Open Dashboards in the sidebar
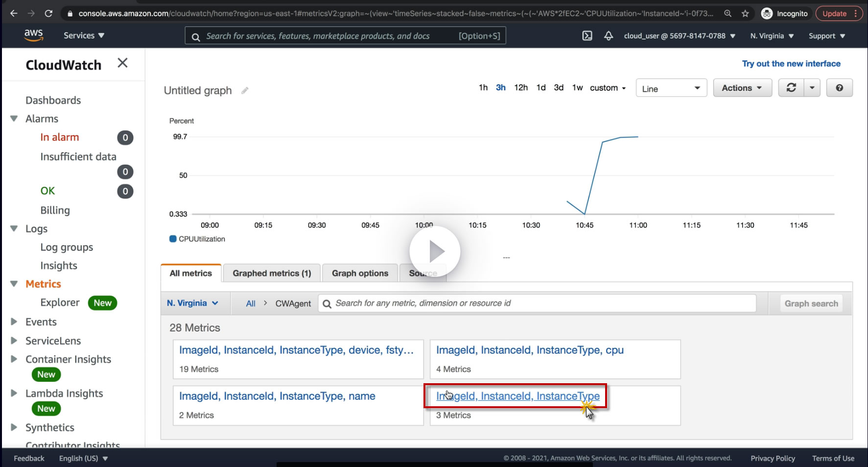 [x=53, y=100]
